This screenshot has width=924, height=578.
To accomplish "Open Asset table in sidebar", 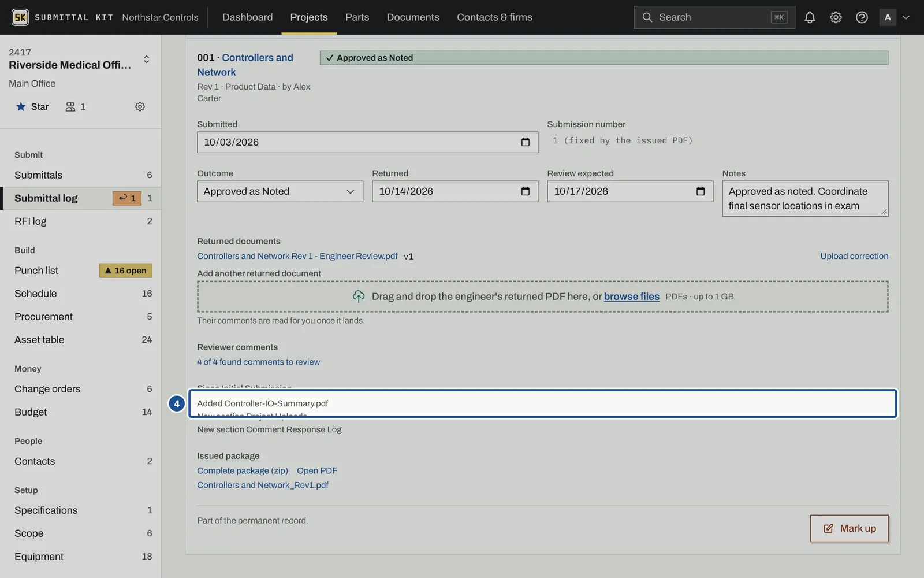I will click(81, 340).
